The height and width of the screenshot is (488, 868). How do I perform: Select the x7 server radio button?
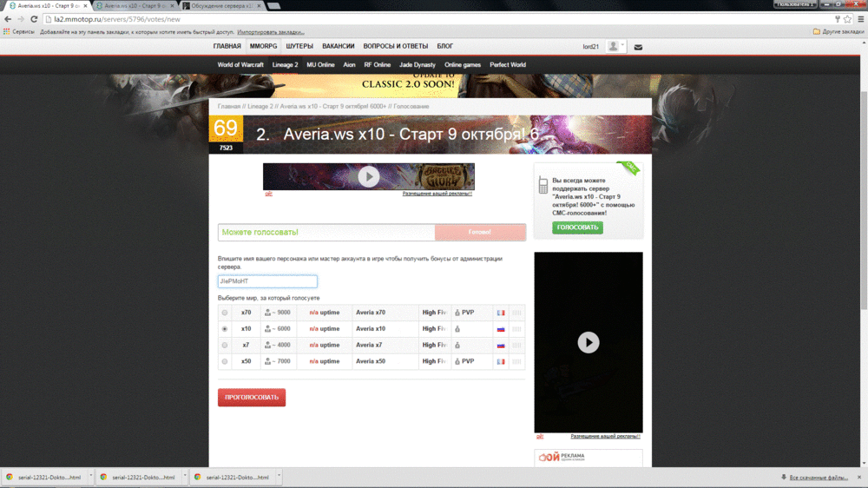coord(226,345)
